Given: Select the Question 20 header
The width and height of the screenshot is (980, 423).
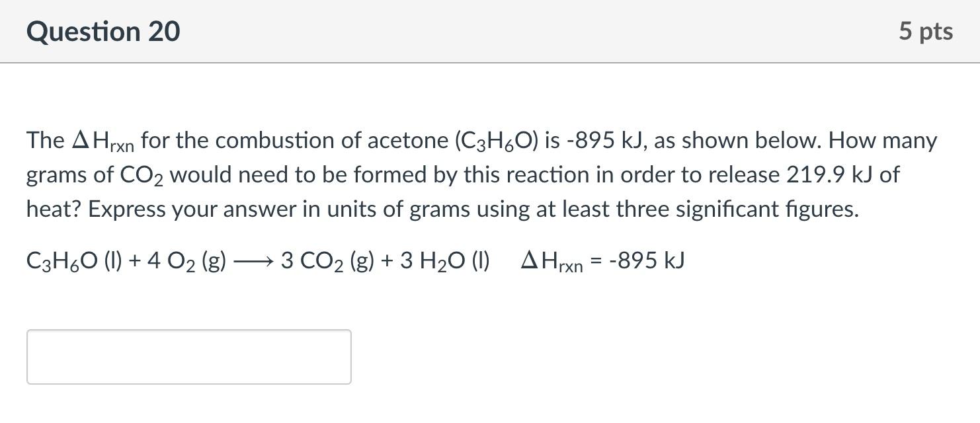Looking at the screenshot, I should [x=102, y=30].
